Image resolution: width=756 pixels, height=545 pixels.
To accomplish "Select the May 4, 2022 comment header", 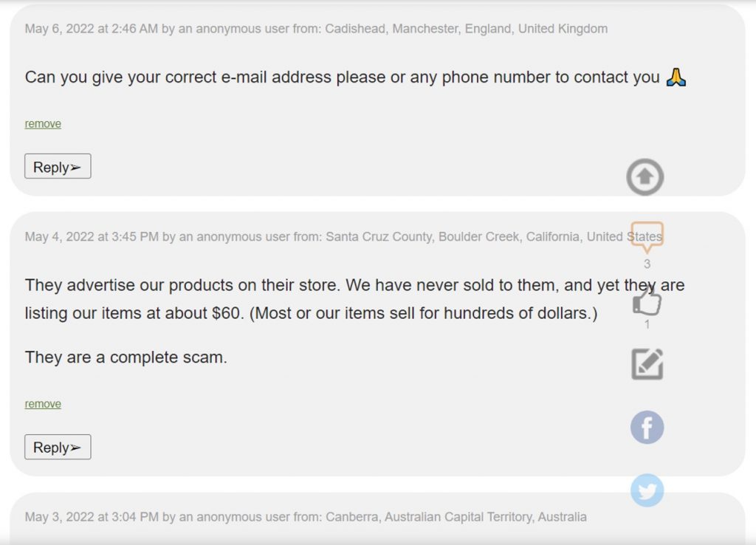I will click(343, 236).
